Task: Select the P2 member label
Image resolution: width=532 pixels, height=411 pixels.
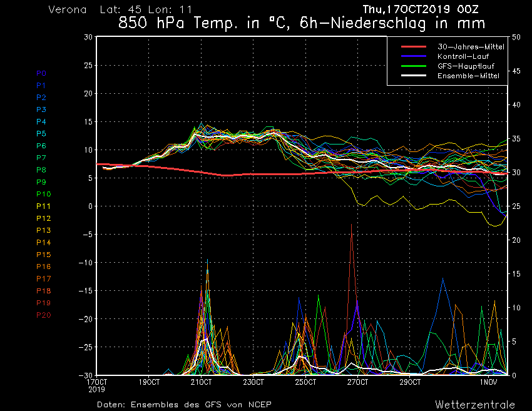Action: [x=41, y=98]
